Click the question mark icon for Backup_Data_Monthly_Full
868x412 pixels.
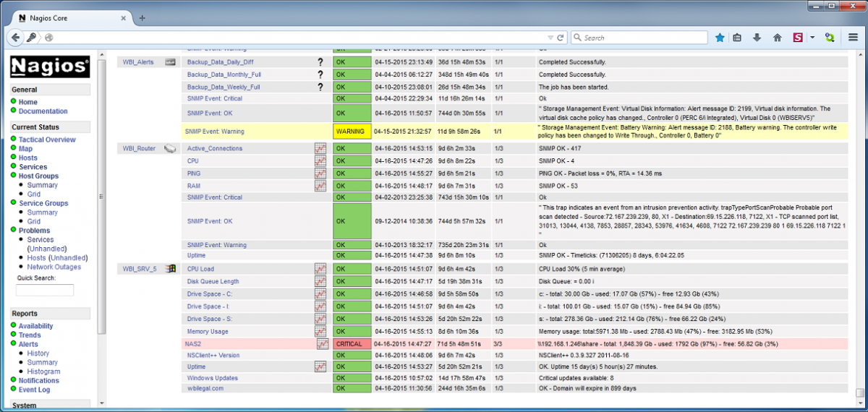pyautogui.click(x=320, y=74)
